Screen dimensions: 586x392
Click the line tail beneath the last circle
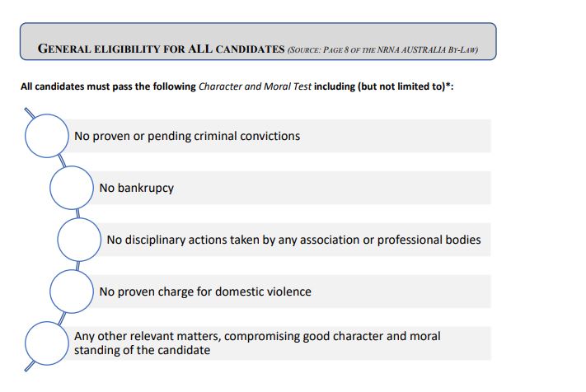click(x=30, y=366)
